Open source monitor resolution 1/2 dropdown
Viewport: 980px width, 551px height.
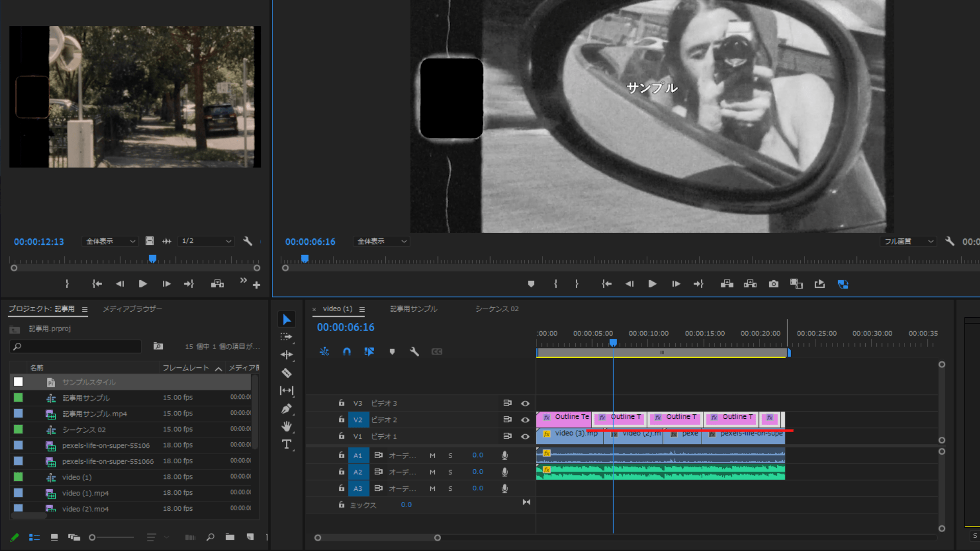(206, 241)
